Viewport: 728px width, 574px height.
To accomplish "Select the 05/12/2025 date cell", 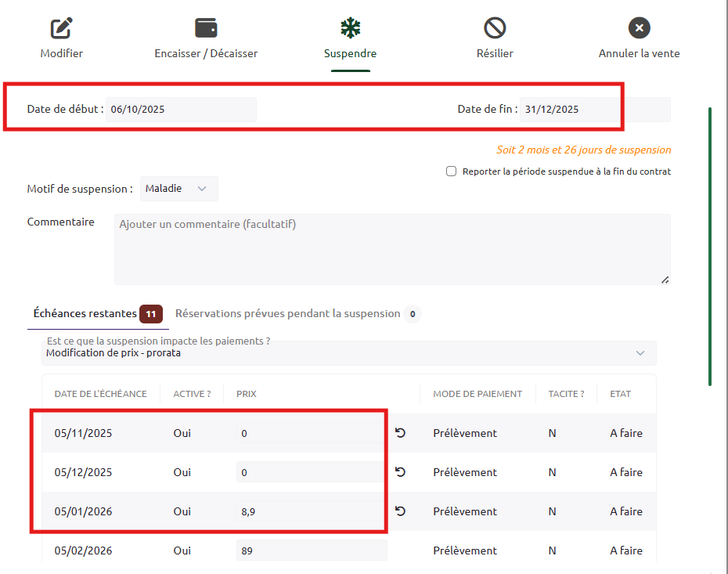I will (x=83, y=472).
